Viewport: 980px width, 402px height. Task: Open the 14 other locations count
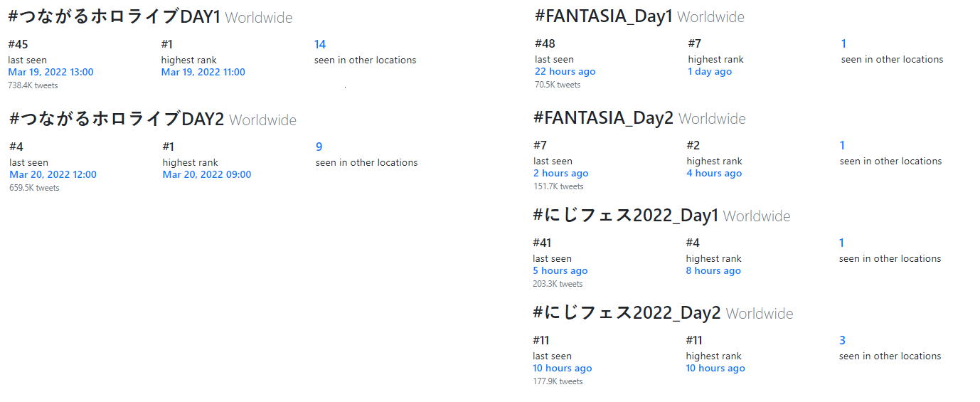(320, 44)
